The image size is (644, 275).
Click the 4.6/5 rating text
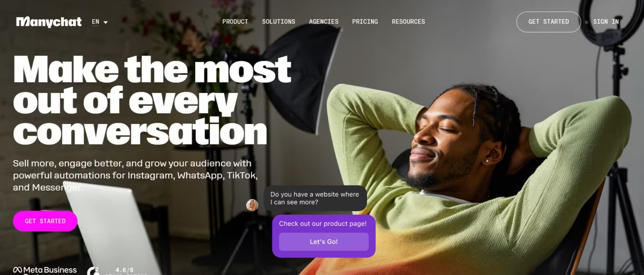(125, 270)
